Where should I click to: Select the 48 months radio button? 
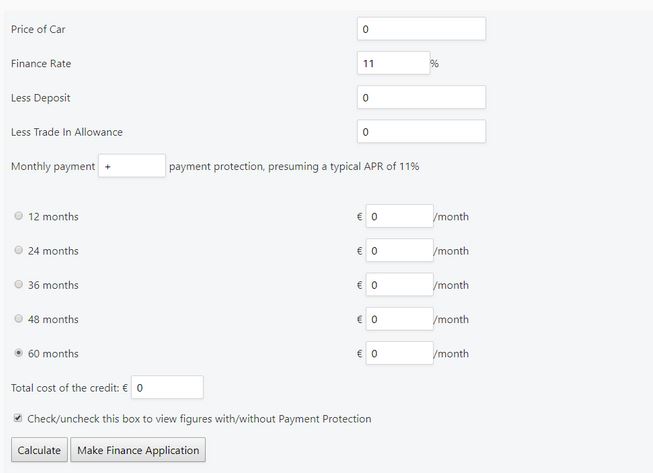[x=19, y=319]
